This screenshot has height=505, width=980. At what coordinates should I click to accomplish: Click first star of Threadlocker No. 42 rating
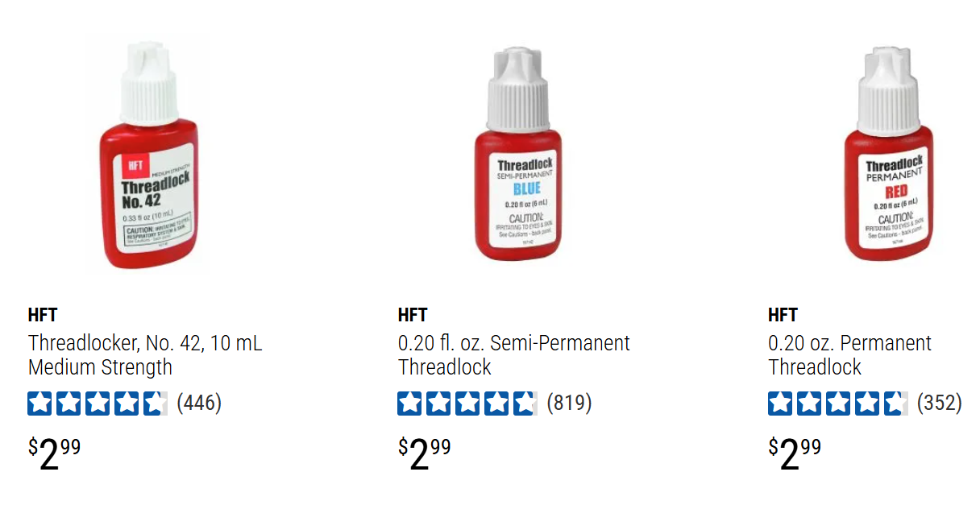(39, 403)
